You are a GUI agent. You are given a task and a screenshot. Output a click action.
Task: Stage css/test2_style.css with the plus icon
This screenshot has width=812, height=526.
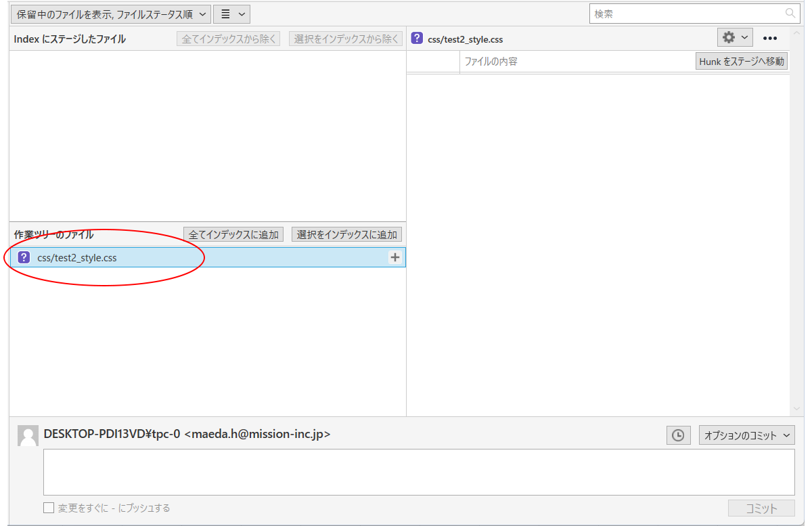point(395,257)
